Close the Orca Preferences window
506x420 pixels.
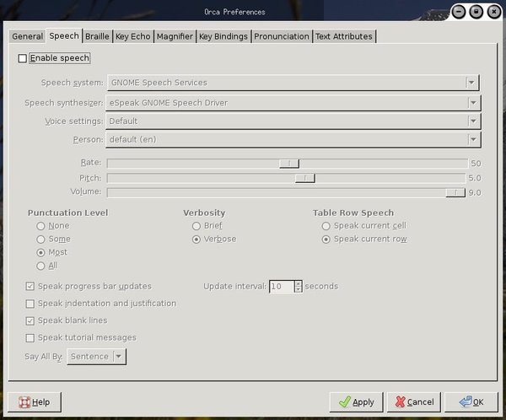point(494,12)
